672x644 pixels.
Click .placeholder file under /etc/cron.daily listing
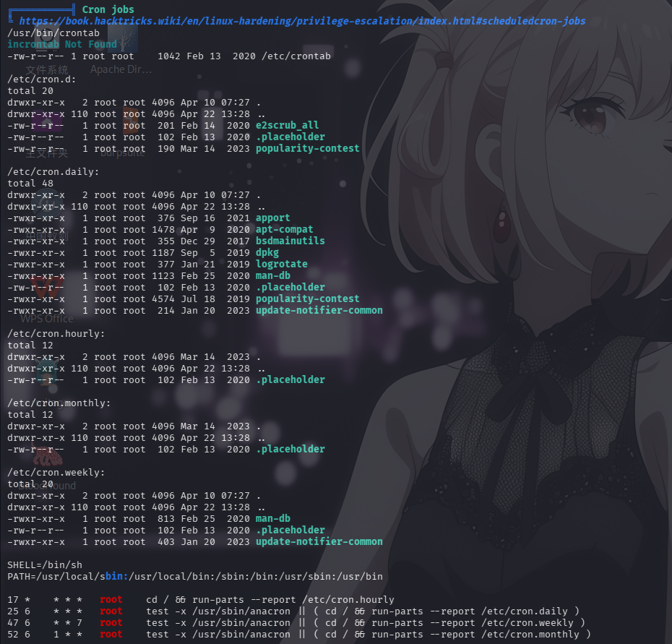coord(290,287)
